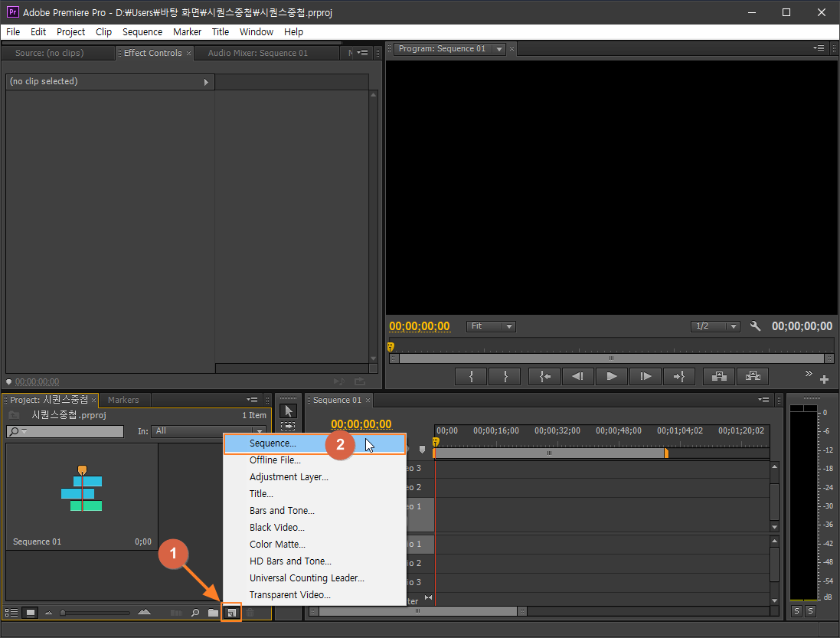Show the overflow transport buttons chevron
Image resolution: width=840 pixels, height=638 pixels.
click(809, 373)
